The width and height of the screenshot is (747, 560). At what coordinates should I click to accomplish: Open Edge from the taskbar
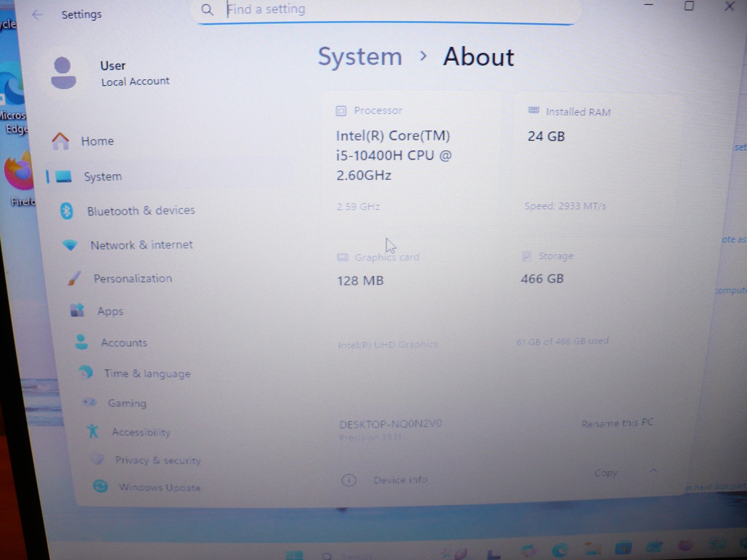560,551
